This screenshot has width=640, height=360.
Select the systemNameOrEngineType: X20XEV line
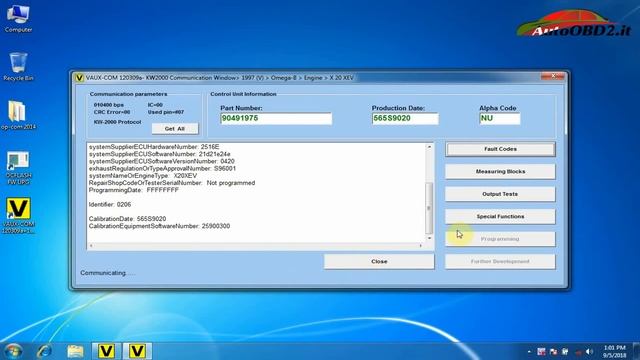click(143, 176)
